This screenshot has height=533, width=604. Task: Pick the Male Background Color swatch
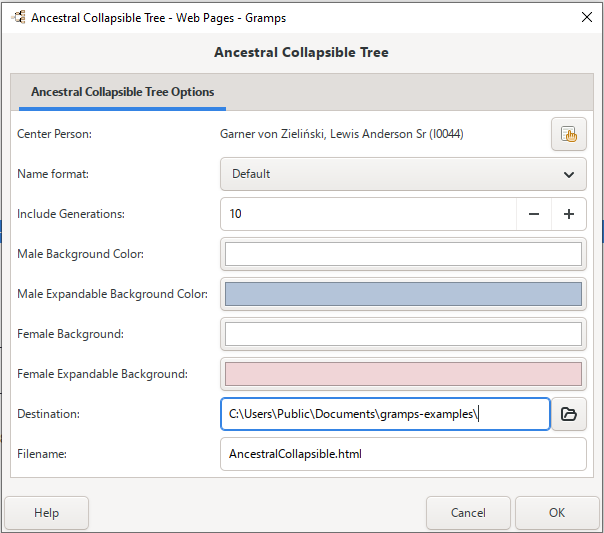(x=403, y=254)
